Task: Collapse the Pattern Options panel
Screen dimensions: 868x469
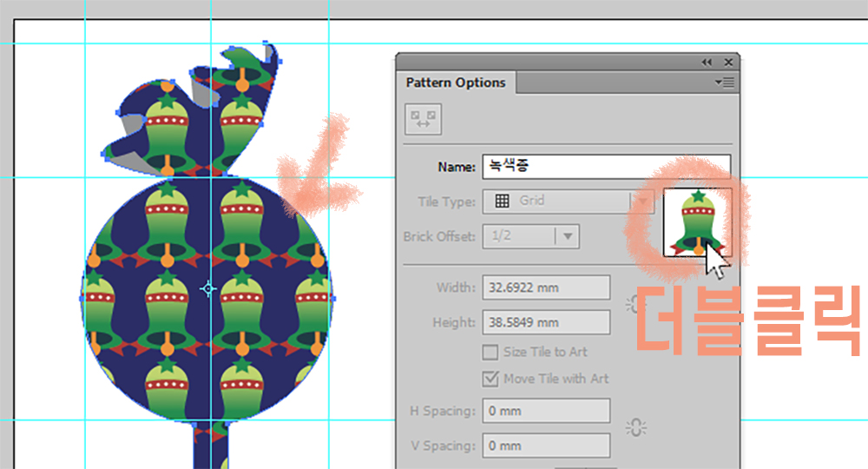Action: 707,62
